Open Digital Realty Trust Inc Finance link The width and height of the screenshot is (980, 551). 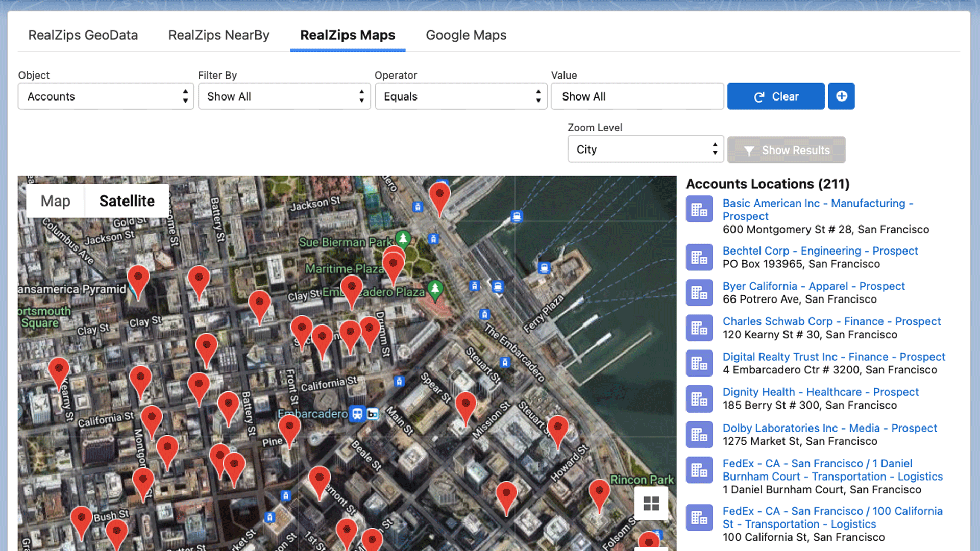tap(834, 357)
